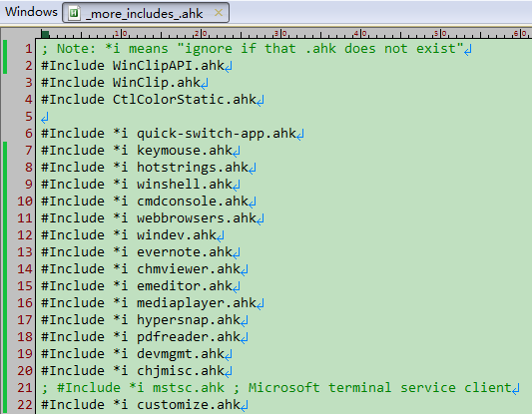Select line number 5 in the gutter
The width and height of the screenshot is (532, 414).
pos(29,117)
